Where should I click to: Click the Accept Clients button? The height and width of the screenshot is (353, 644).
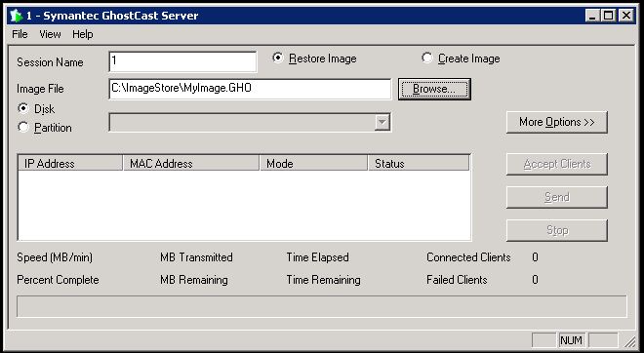click(557, 164)
